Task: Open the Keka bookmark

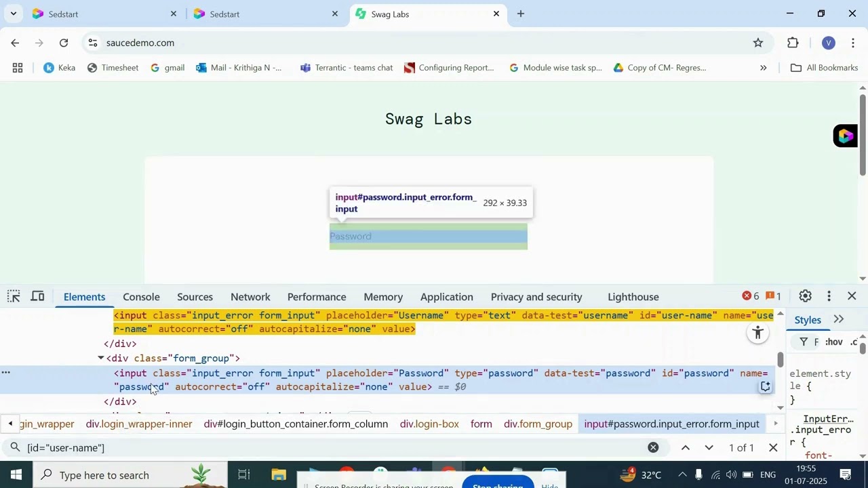Action: pos(60,68)
